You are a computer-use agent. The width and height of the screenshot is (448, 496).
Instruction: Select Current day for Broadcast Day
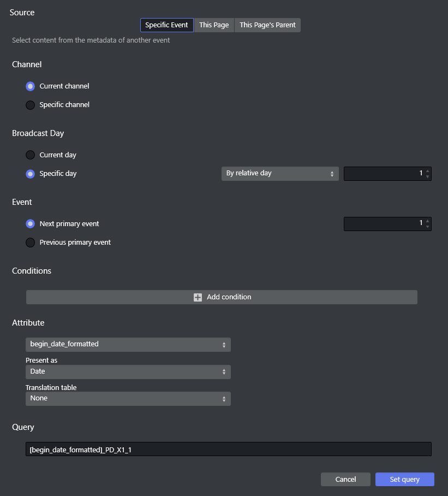(x=31, y=155)
